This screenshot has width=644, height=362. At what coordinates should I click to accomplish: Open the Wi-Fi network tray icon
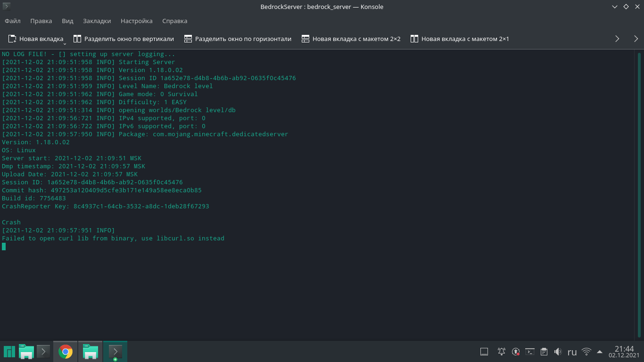pyautogui.click(x=586, y=352)
